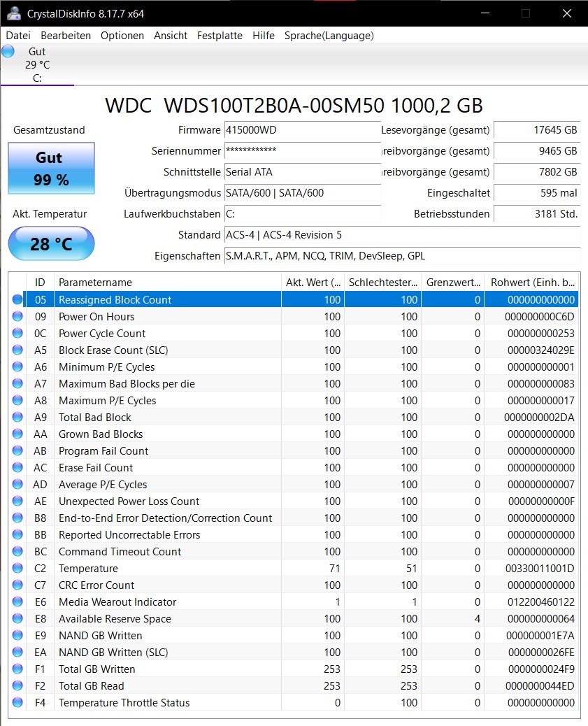The image size is (588, 726).
Task: Click status dot of Grown Bad Blocks row
Action: pos(17,434)
